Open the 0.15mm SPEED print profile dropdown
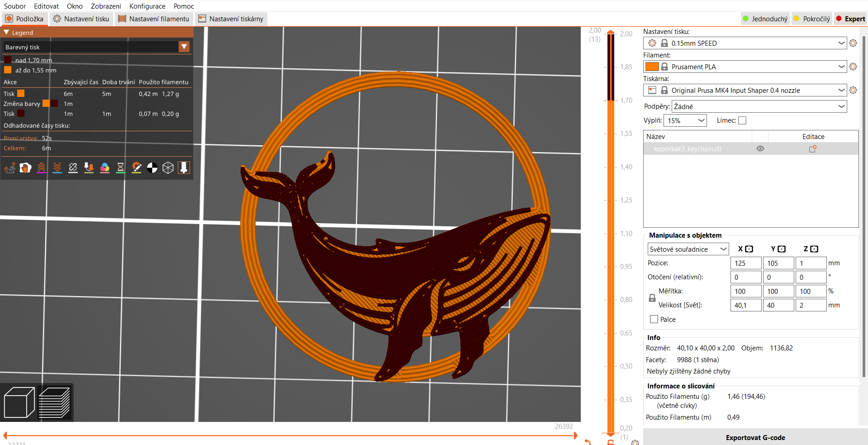 tap(745, 43)
